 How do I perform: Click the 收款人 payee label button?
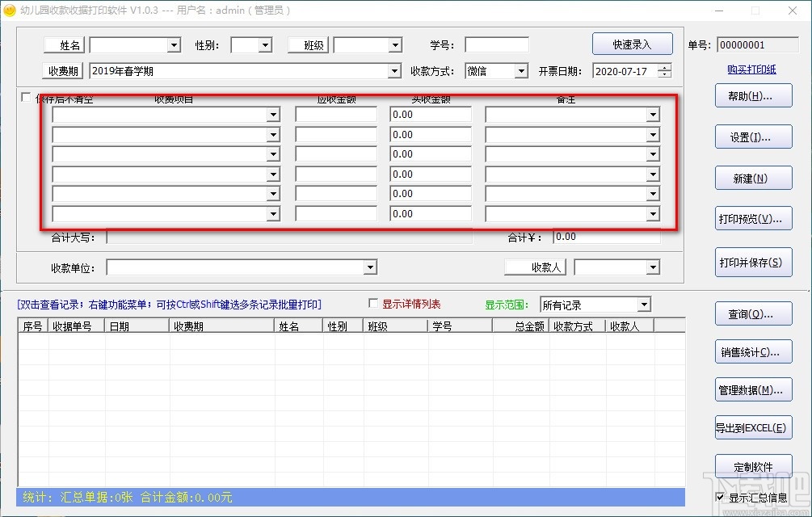536,267
